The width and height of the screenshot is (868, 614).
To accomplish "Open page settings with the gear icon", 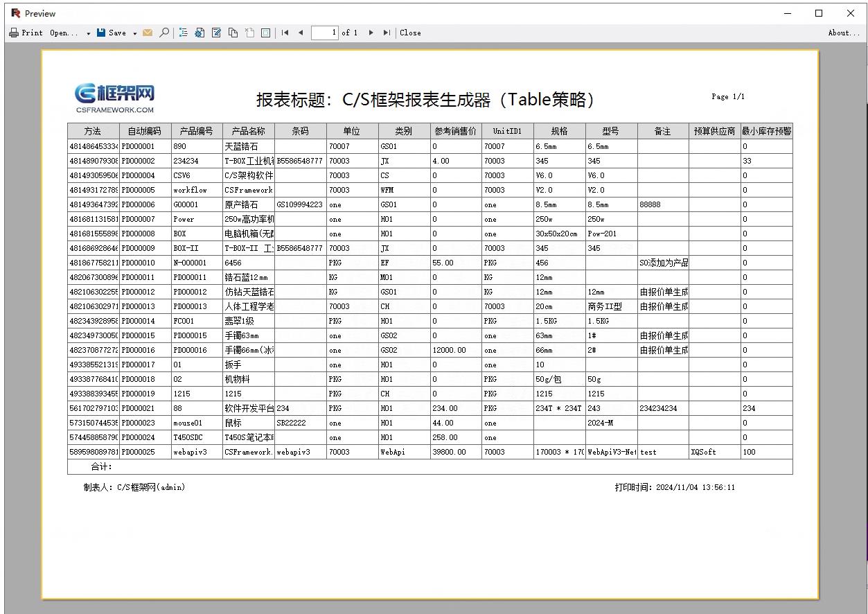I will (x=200, y=33).
